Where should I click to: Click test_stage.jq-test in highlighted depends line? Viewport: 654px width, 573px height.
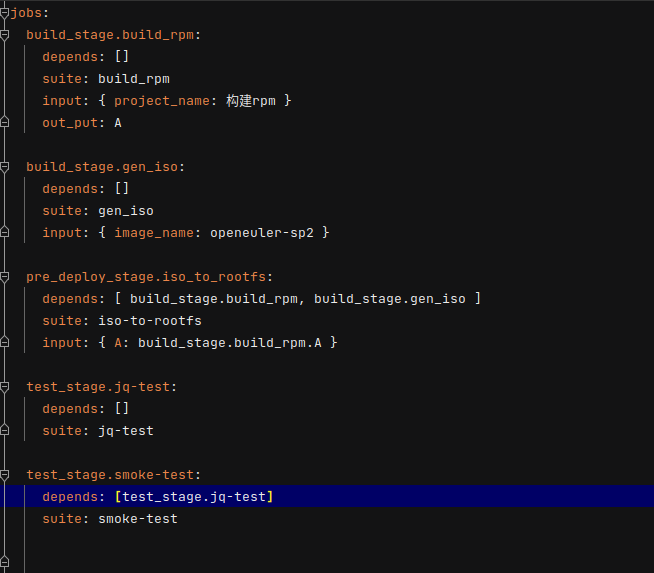click(194, 497)
